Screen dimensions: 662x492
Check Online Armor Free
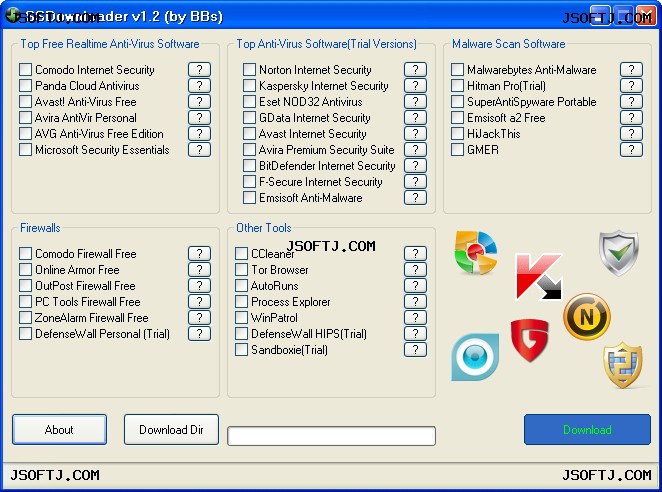(x=25, y=269)
